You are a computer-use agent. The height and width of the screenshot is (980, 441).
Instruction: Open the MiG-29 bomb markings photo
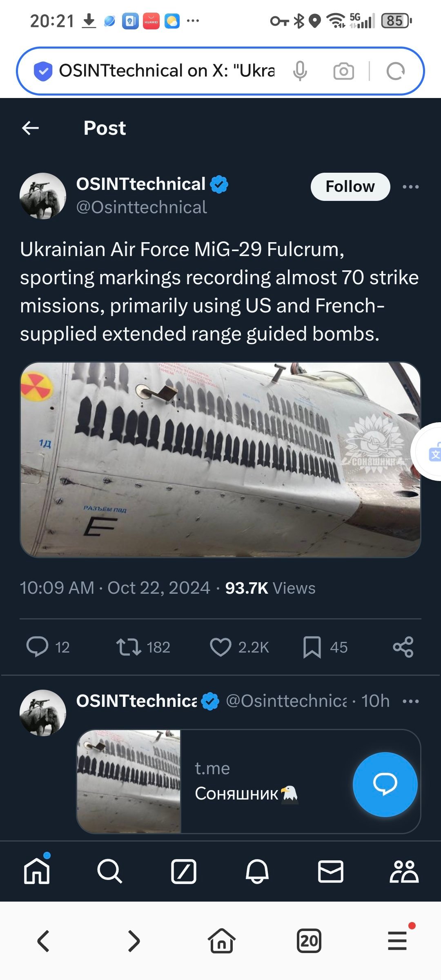[x=220, y=460]
